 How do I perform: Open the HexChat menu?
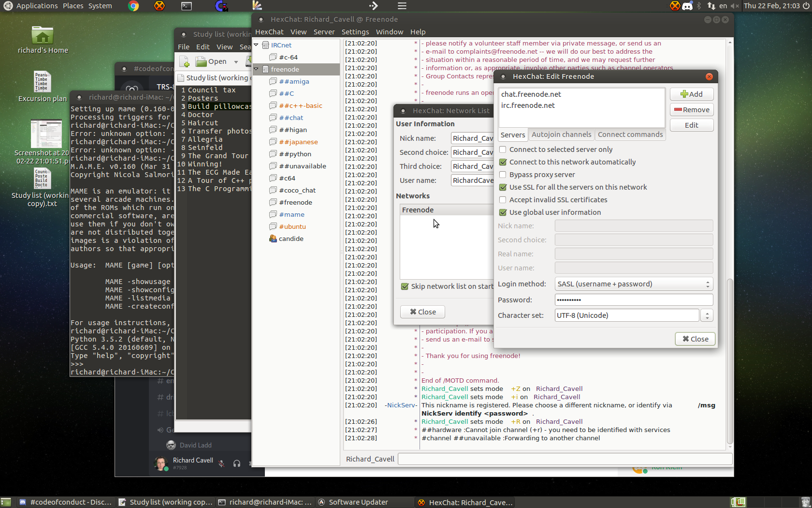269,32
